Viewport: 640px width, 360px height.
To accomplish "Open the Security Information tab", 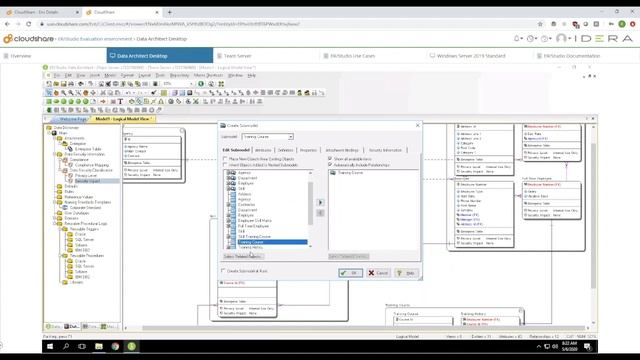I will click(385, 150).
